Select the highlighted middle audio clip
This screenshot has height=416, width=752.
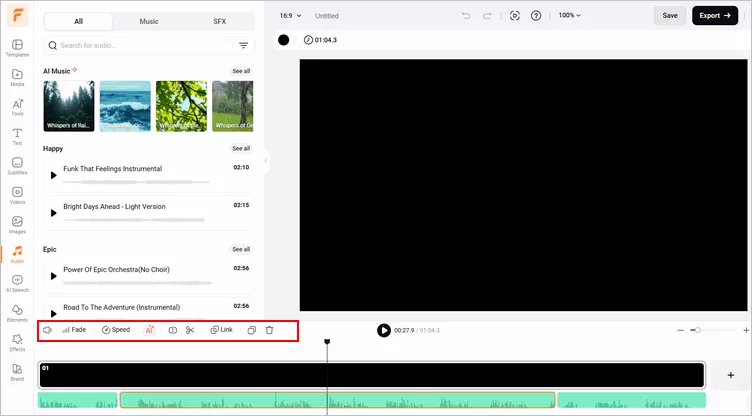[338, 400]
